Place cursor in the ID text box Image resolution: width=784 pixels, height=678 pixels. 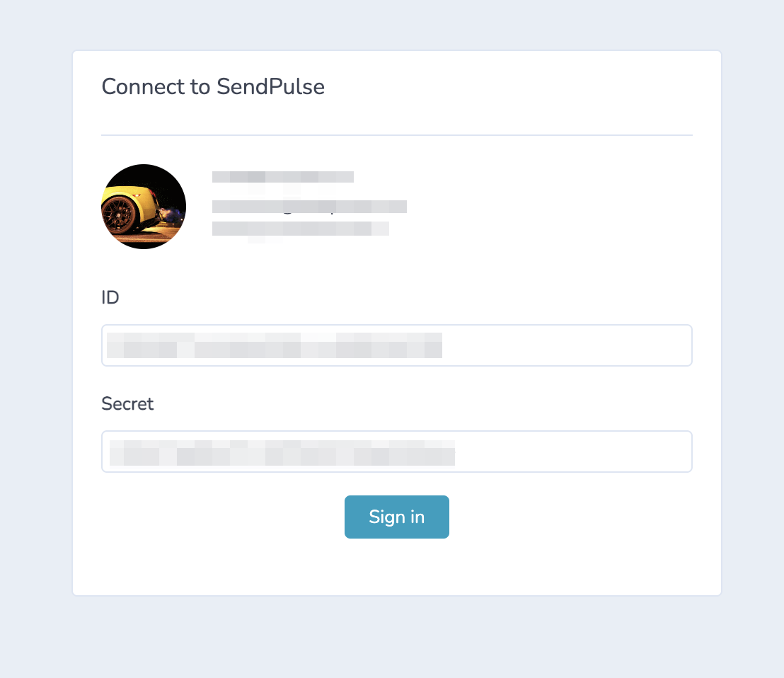[396, 345]
